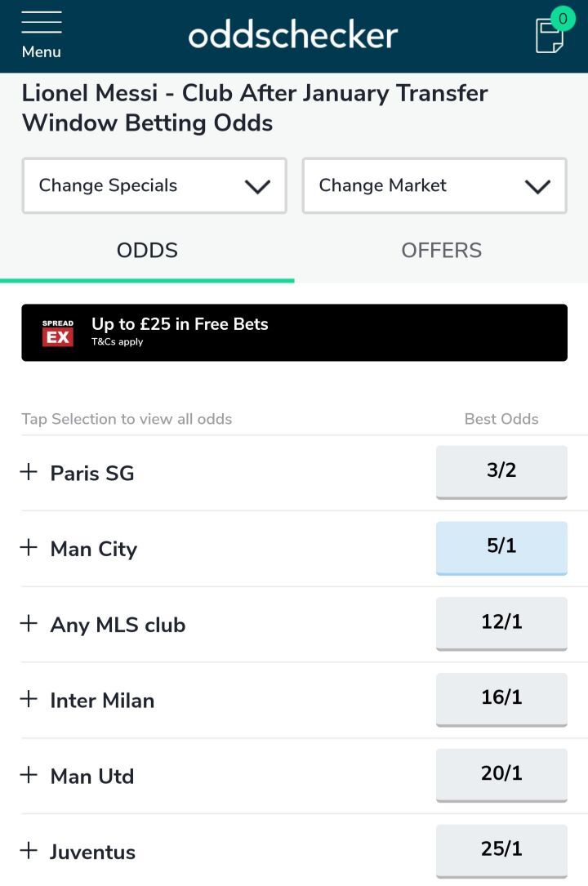
Task: Click plus icon beside Juventus
Action: (29, 851)
